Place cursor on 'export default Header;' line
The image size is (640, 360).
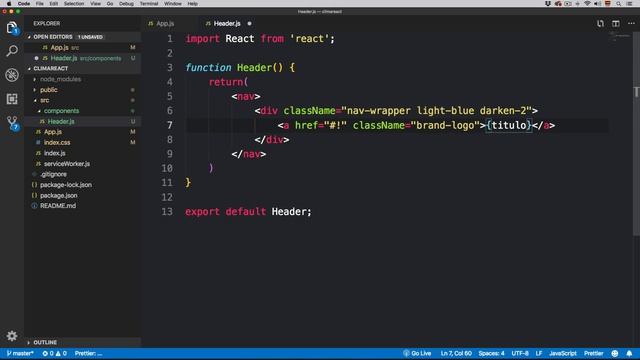(248, 212)
